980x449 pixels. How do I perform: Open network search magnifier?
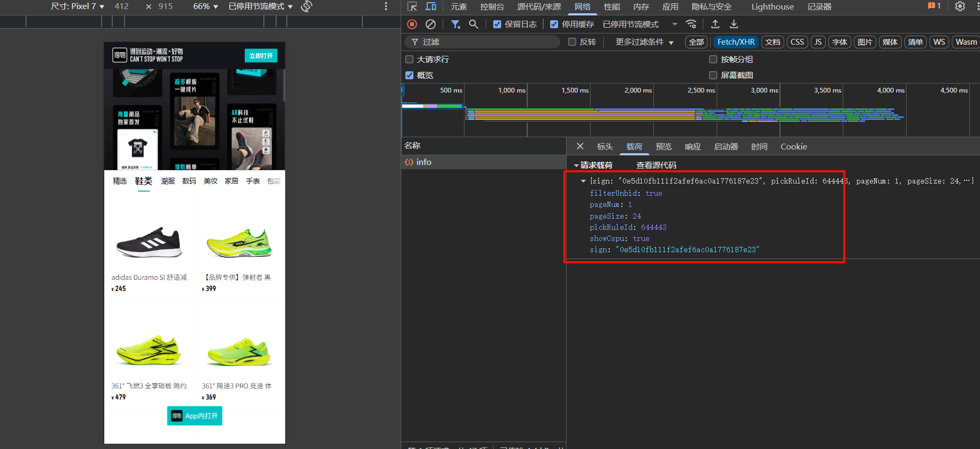tap(474, 24)
